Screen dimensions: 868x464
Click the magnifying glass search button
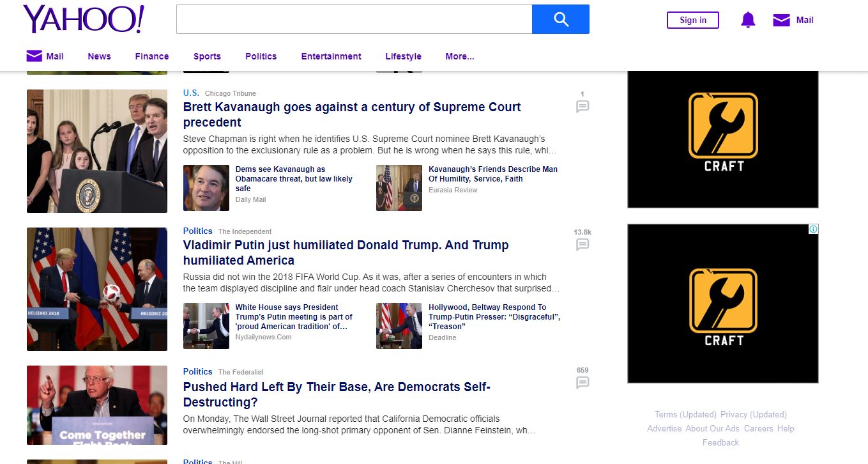(560, 19)
